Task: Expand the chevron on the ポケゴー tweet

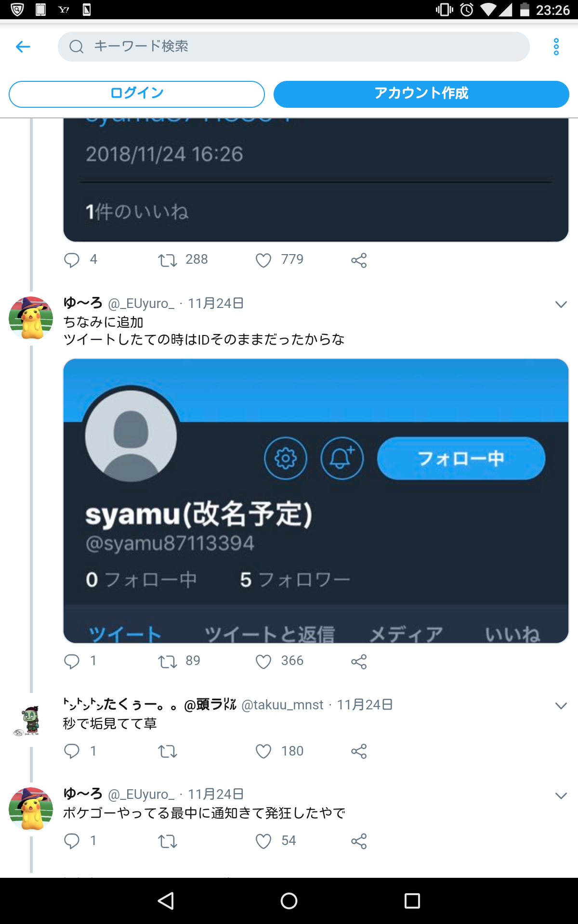Action: [561, 796]
